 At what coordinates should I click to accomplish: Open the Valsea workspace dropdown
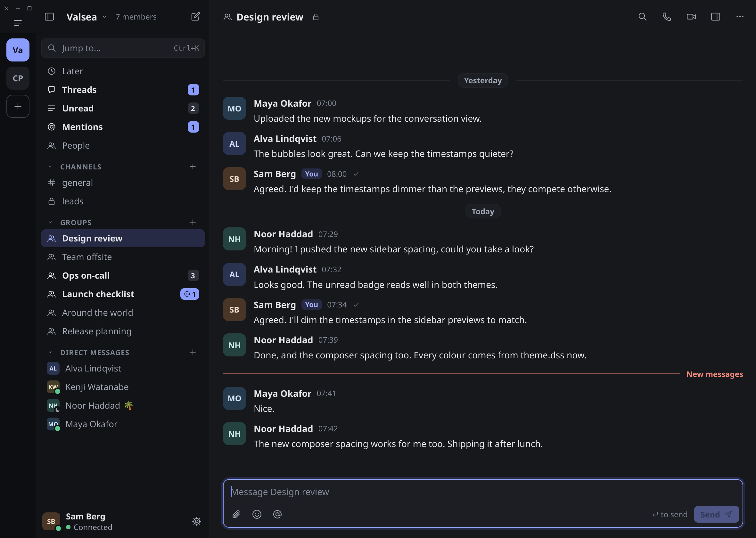[x=86, y=17]
